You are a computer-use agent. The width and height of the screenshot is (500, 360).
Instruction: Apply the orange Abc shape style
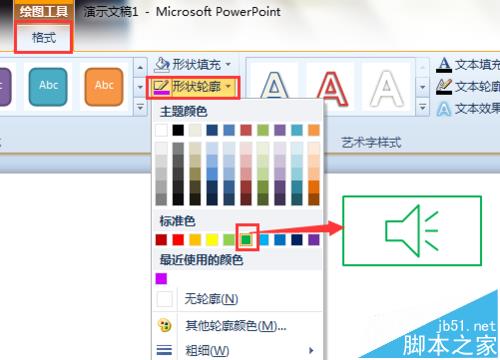coord(104,87)
